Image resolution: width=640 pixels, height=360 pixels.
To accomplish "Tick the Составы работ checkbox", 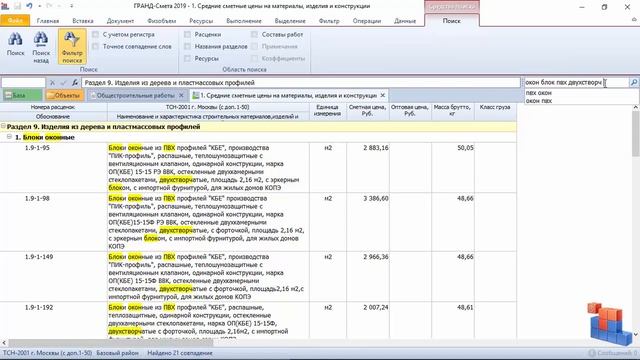I will point(254,35).
